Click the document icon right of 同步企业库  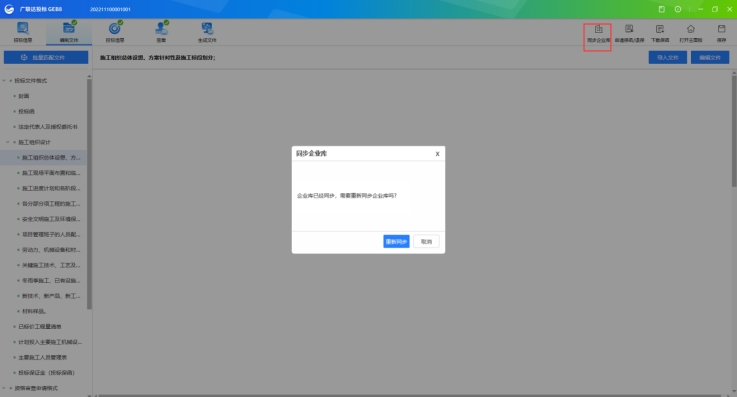point(629,34)
